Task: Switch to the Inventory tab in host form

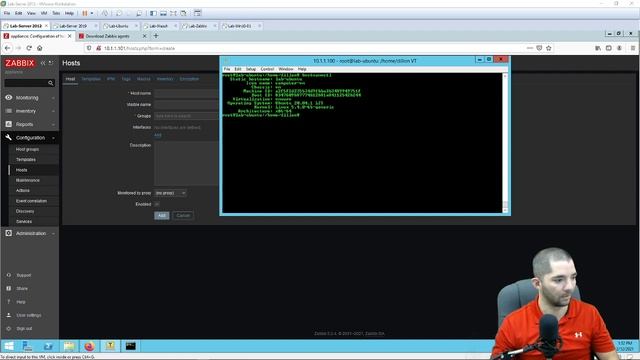Action: click(165, 79)
